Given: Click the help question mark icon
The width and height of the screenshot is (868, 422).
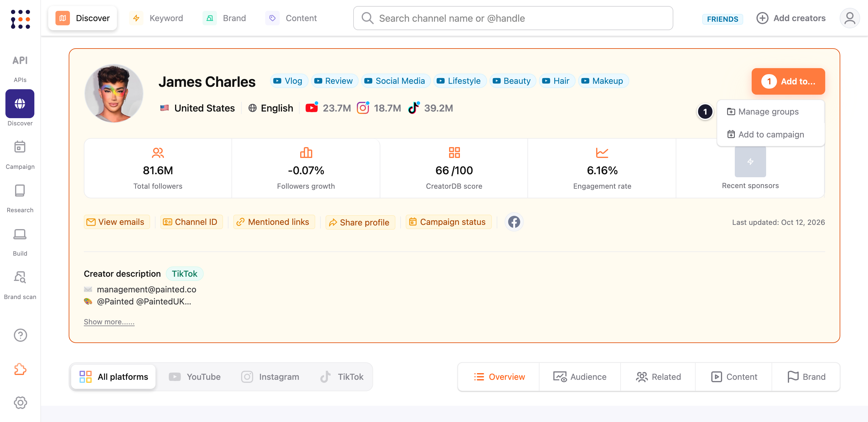Looking at the screenshot, I should pos(20,335).
